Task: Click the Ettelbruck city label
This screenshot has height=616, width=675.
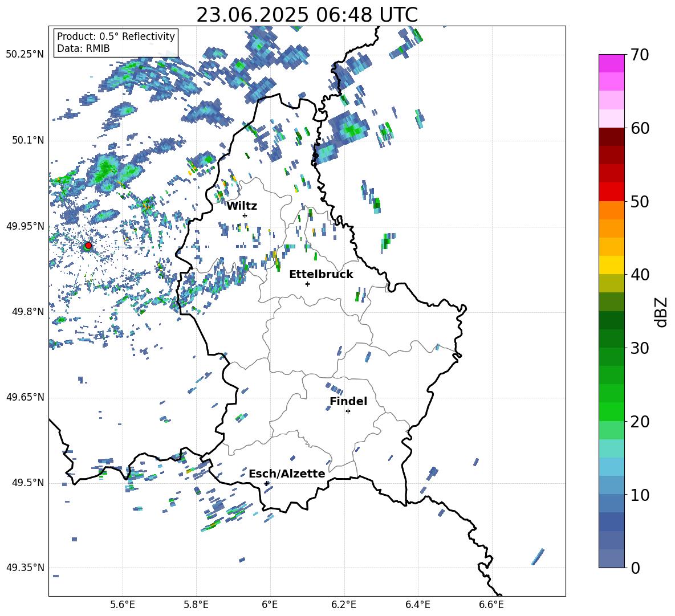Action: [321, 275]
